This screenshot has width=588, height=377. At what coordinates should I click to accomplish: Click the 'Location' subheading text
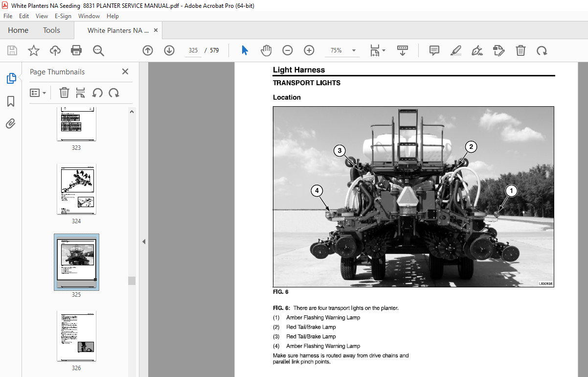(287, 97)
